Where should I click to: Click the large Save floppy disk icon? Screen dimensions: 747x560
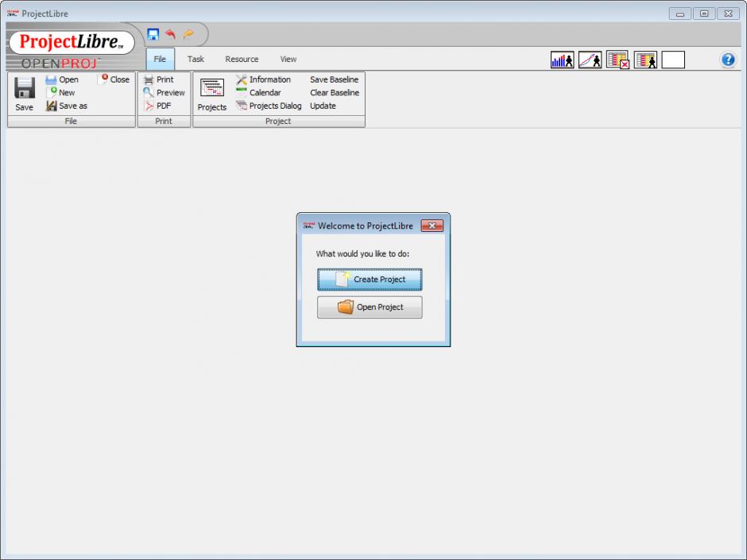click(x=25, y=89)
